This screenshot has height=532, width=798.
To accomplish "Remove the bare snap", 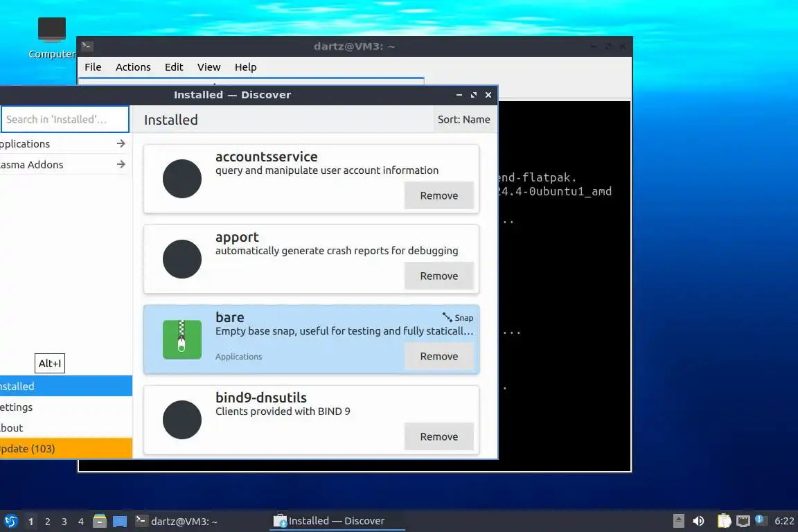I will 438,356.
